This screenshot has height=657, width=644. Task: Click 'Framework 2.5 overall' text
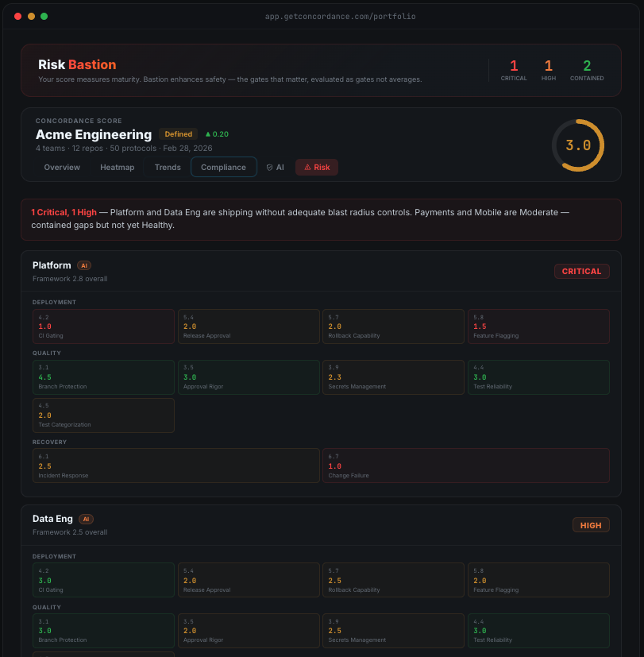pos(70,532)
